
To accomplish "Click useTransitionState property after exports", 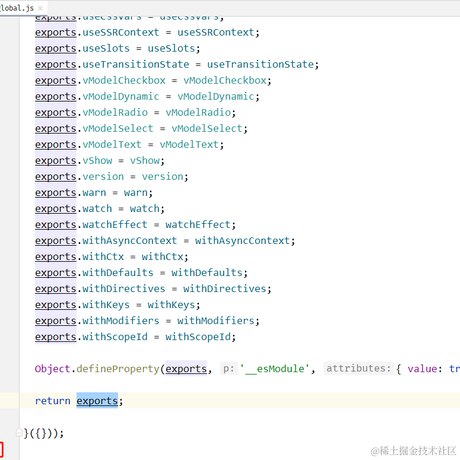I will pos(136,64).
